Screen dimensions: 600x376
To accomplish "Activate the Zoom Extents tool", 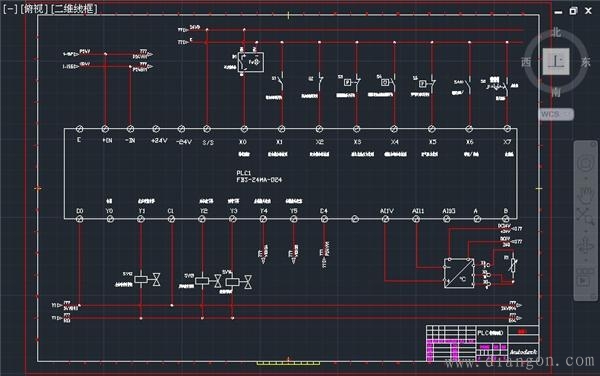I will [585, 216].
